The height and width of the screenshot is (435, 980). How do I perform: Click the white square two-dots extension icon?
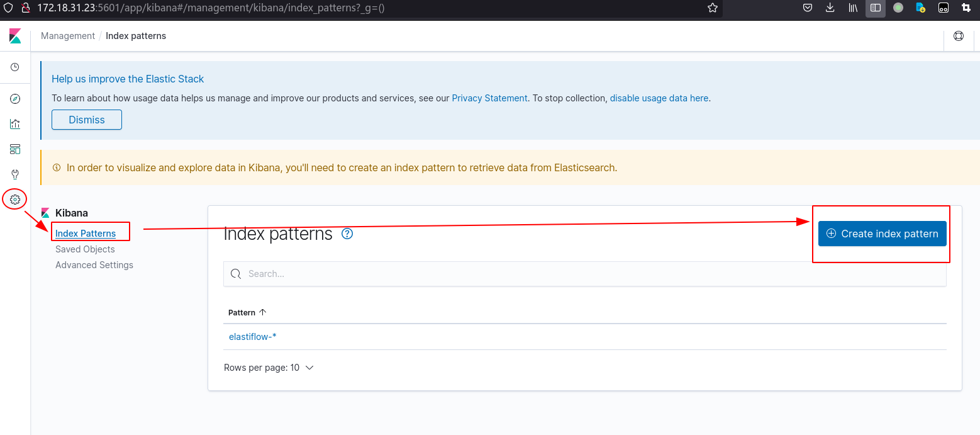pyautogui.click(x=944, y=8)
